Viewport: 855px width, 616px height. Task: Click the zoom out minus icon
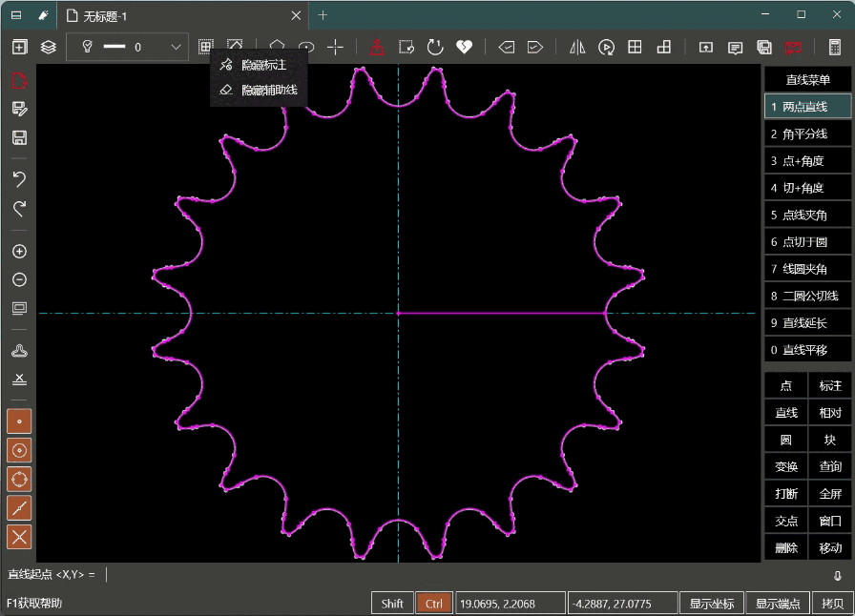point(19,280)
